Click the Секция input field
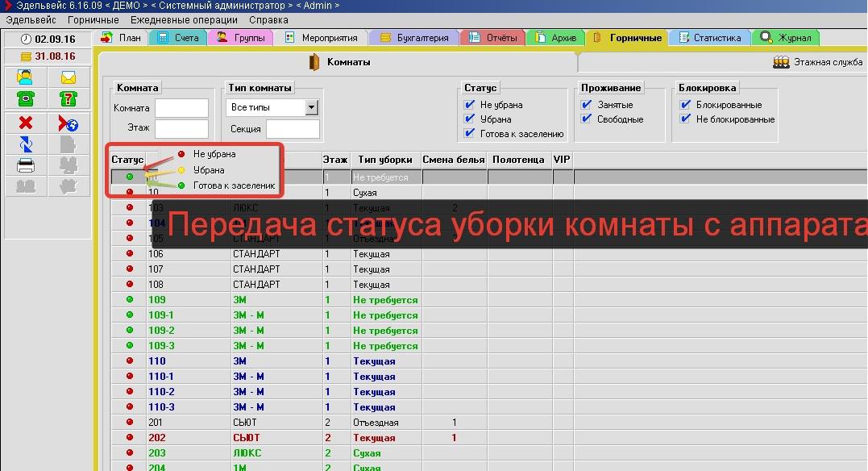The image size is (868, 471). [x=293, y=128]
